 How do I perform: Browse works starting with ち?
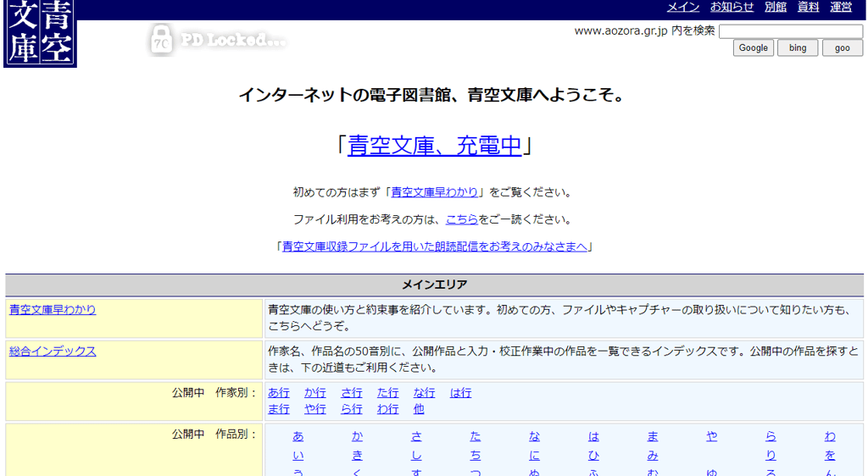click(x=476, y=456)
